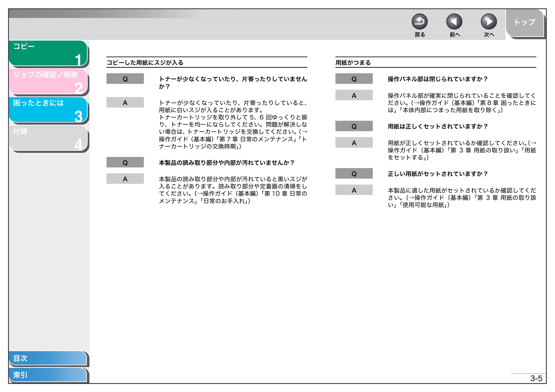Click the Q box beside トナー question
Viewport: 555px width, 392px height.
(x=125, y=79)
